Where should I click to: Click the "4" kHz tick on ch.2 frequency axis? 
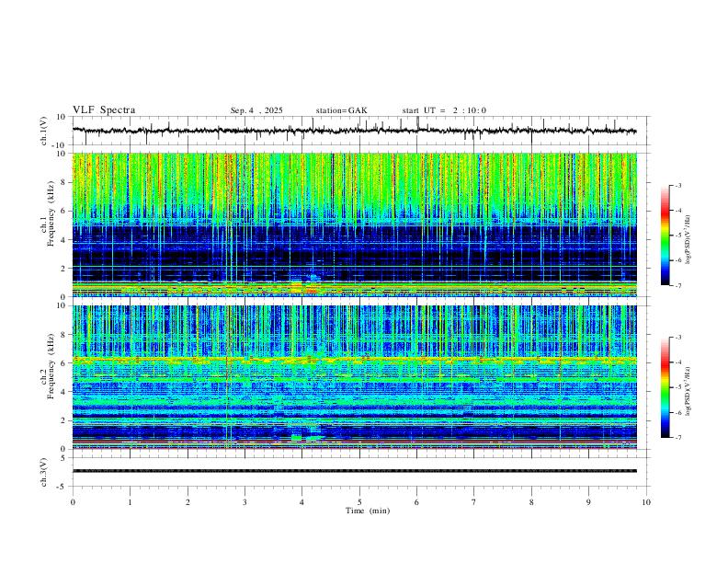point(64,392)
